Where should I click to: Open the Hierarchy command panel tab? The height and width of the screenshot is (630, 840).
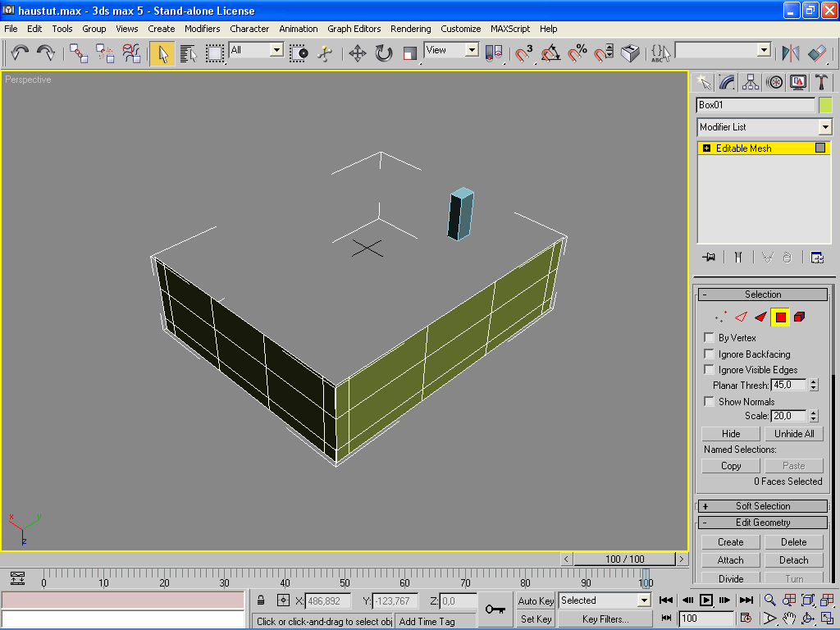[750, 82]
